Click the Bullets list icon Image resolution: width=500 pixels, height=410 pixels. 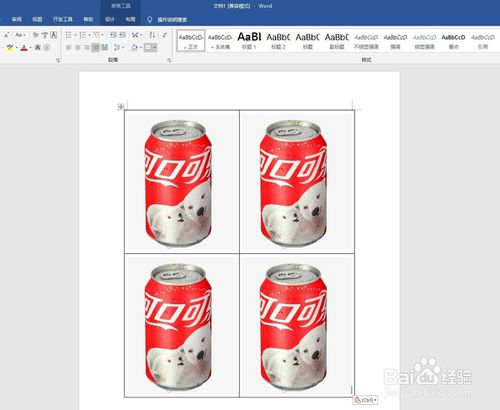click(68, 35)
